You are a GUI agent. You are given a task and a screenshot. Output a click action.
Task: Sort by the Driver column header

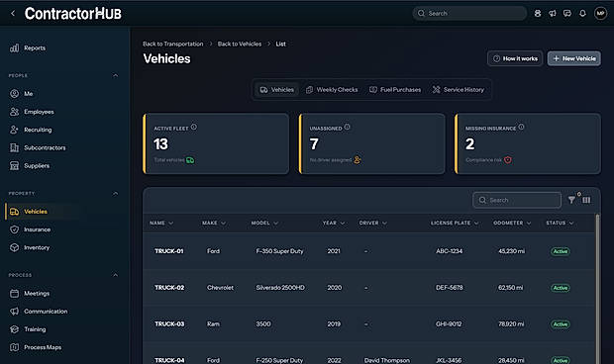pyautogui.click(x=373, y=223)
